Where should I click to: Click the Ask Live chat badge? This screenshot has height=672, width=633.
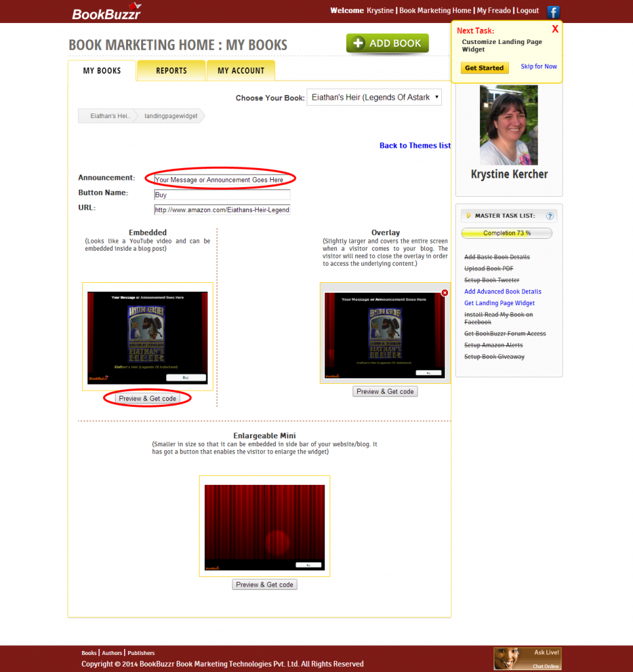tap(527, 658)
